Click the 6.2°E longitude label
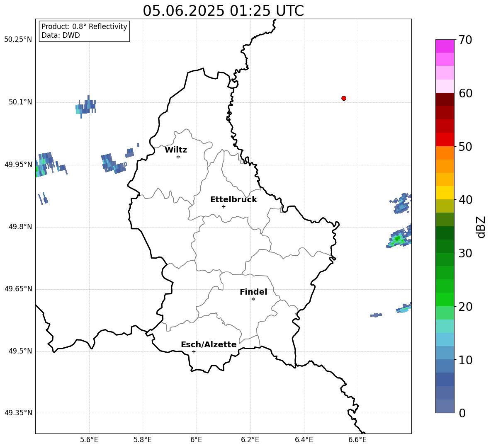The image size is (491, 448). 250,440
